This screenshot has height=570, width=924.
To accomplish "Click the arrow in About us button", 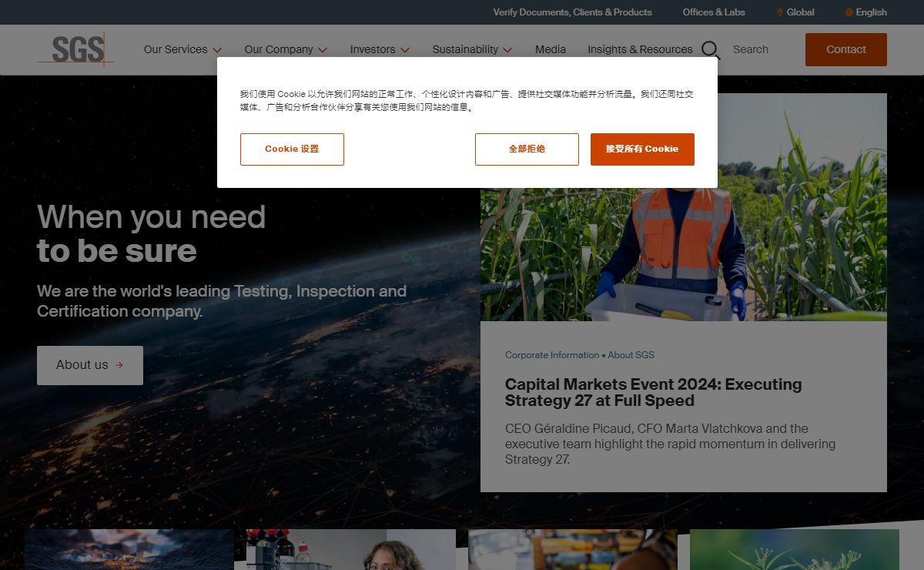I will pos(119,365).
